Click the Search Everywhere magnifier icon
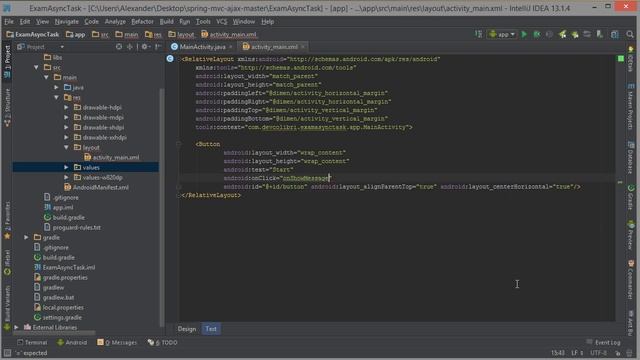Image resolution: width=640 pixels, height=360 pixels. (x=630, y=35)
